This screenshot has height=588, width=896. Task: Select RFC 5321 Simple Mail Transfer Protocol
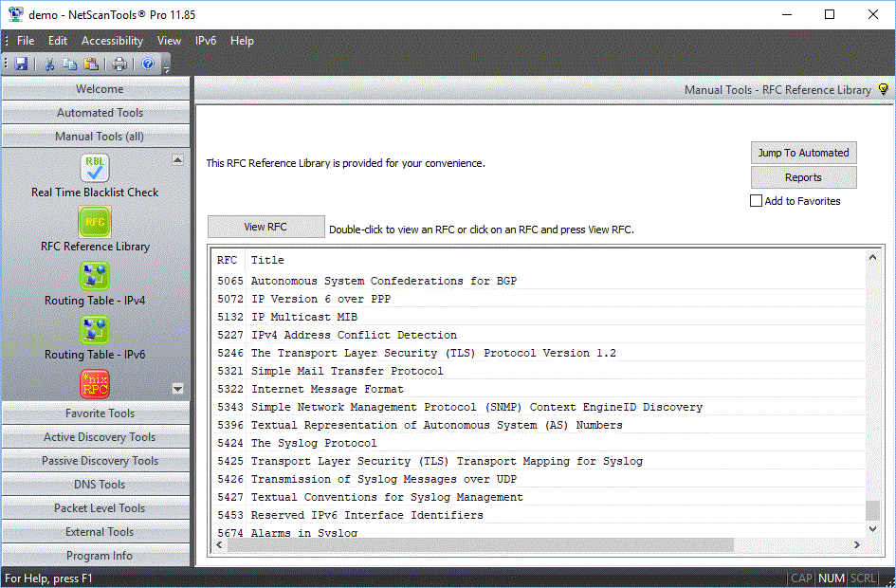539,371
